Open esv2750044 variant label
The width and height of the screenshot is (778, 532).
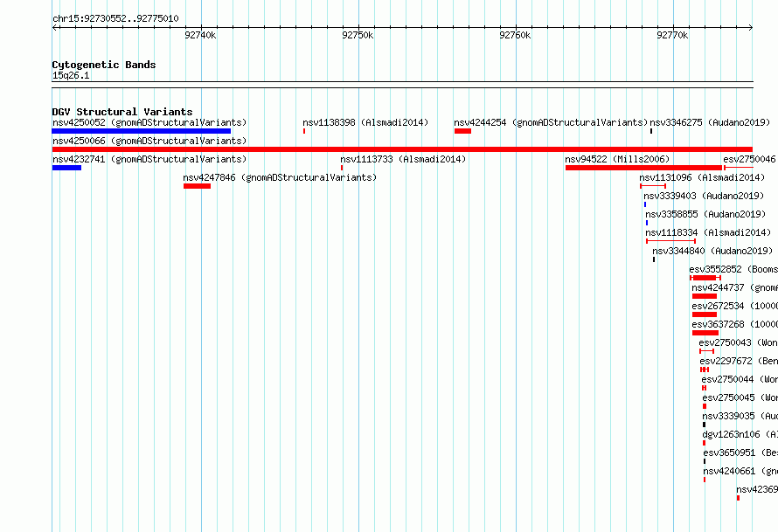[740, 379]
